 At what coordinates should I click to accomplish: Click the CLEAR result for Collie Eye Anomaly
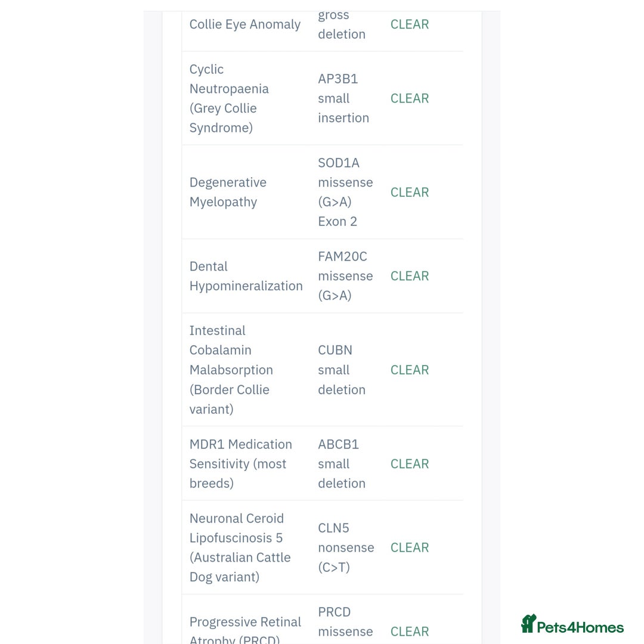coord(410,24)
